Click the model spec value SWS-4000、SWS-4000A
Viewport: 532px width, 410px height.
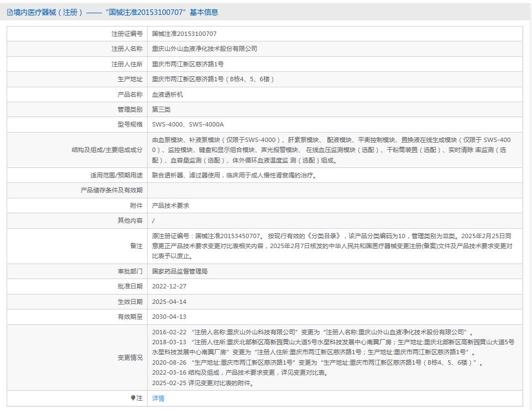click(x=188, y=125)
